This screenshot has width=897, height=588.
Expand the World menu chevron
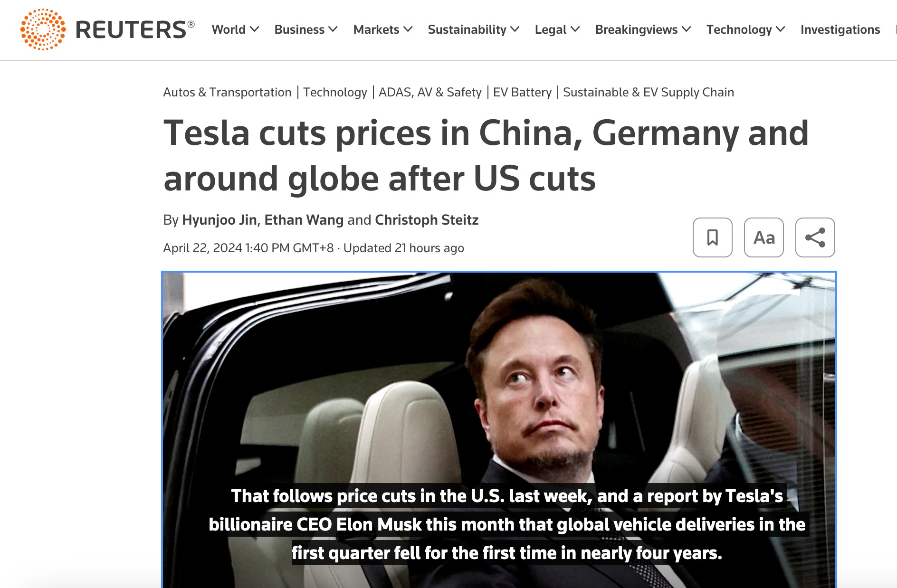(255, 29)
